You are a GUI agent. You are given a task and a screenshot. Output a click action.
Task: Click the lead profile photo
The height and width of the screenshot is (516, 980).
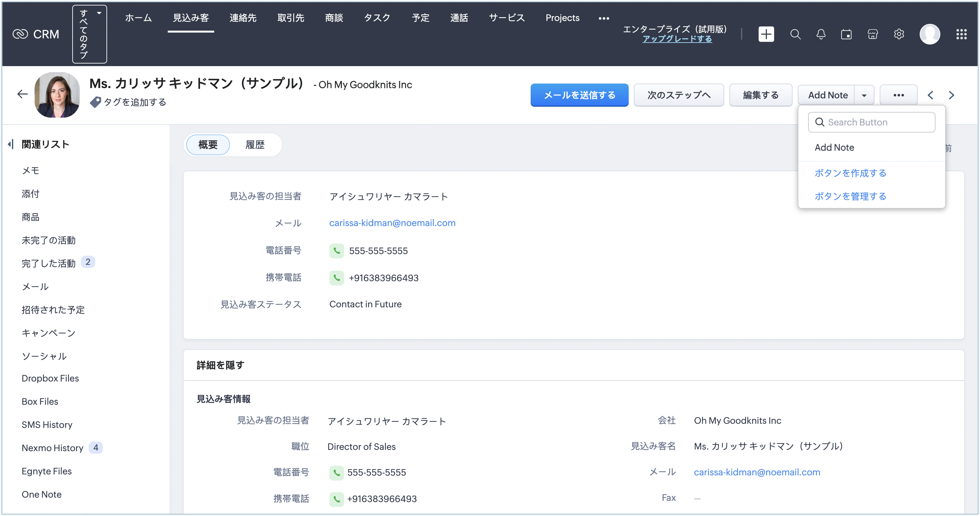coord(57,95)
